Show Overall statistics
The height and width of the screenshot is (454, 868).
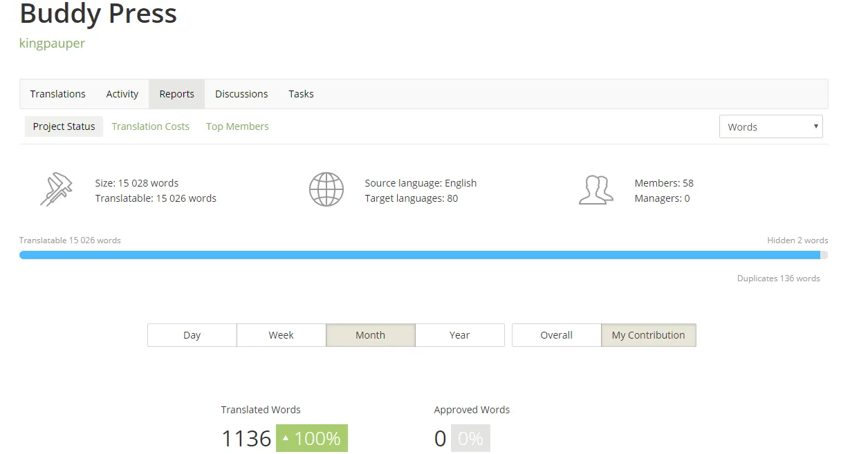click(556, 335)
